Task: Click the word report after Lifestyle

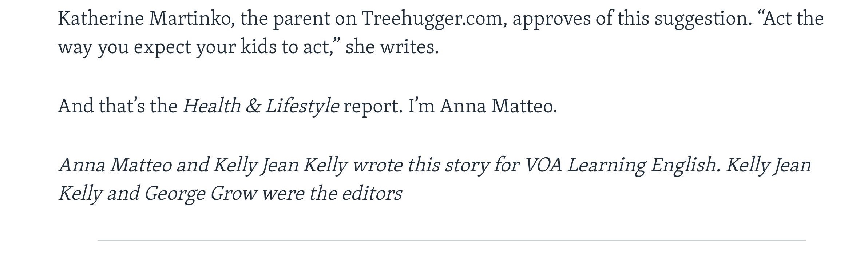Action: tap(373, 106)
